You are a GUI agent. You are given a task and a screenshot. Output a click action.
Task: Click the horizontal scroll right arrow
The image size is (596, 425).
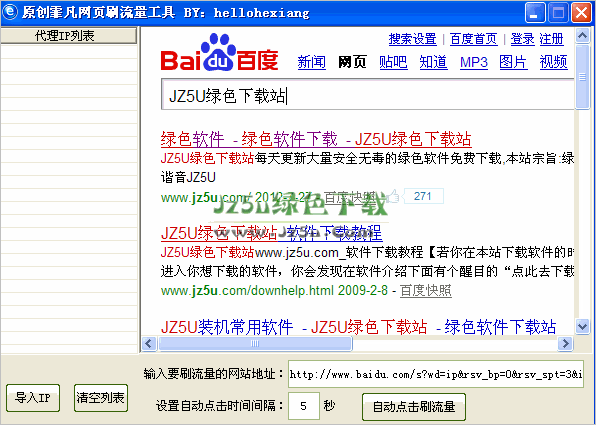click(566, 344)
